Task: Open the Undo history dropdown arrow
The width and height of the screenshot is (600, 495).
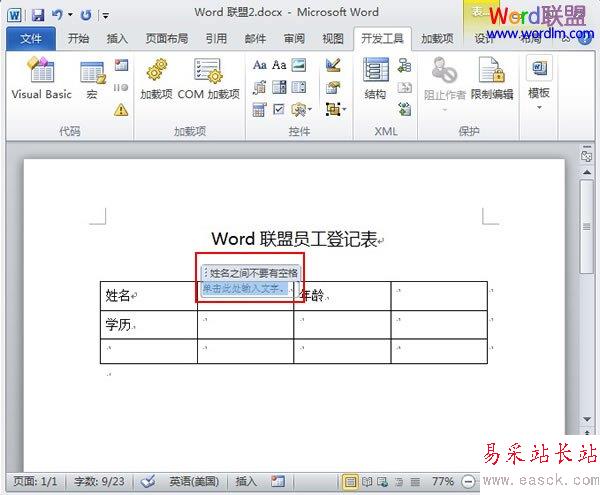Action: point(70,15)
